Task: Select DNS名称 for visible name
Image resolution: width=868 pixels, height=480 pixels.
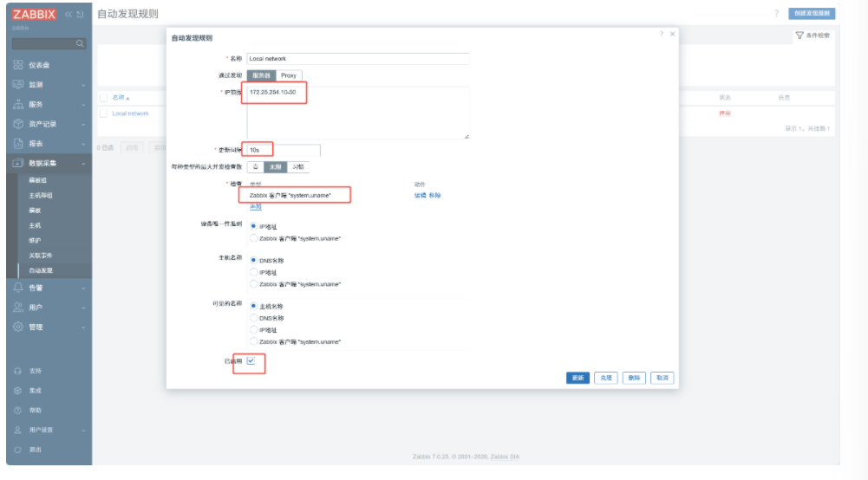Action: tap(253, 318)
